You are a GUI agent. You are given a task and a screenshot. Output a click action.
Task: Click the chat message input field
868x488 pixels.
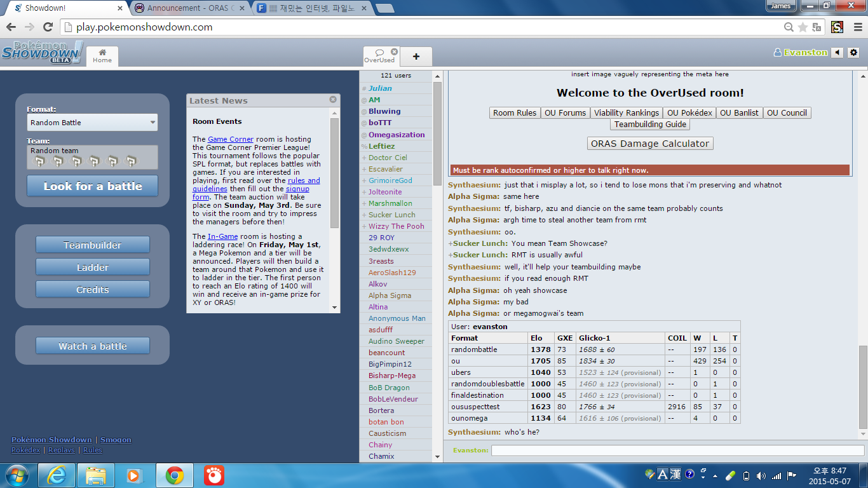677,451
